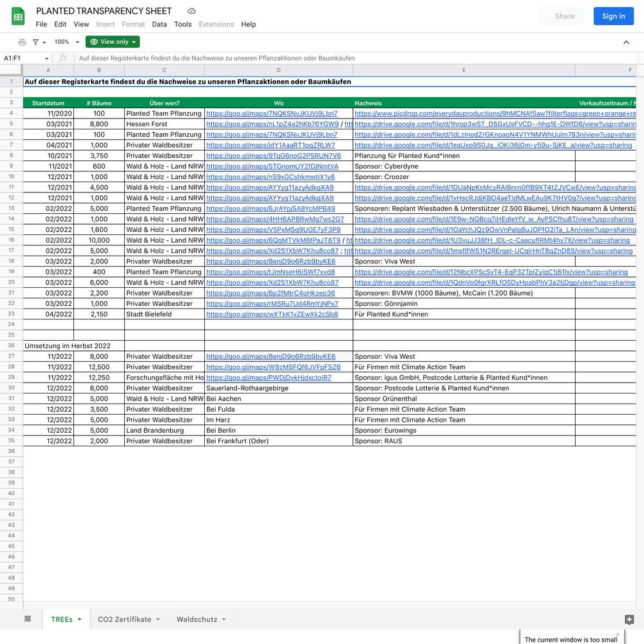Click the name box showing A1:F1

pos(21,59)
